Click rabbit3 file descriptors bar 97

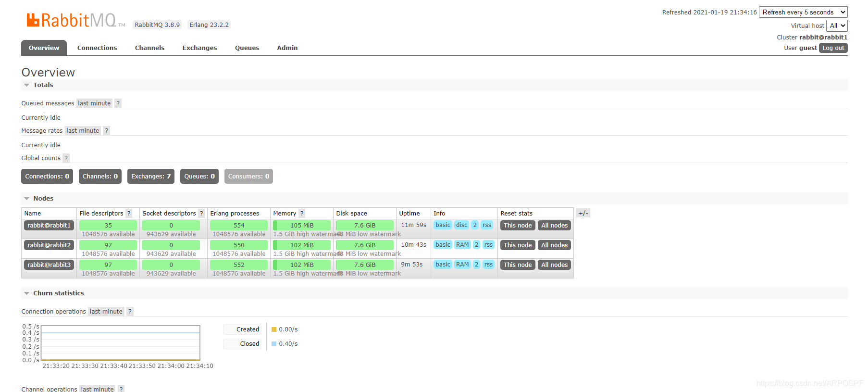click(108, 265)
